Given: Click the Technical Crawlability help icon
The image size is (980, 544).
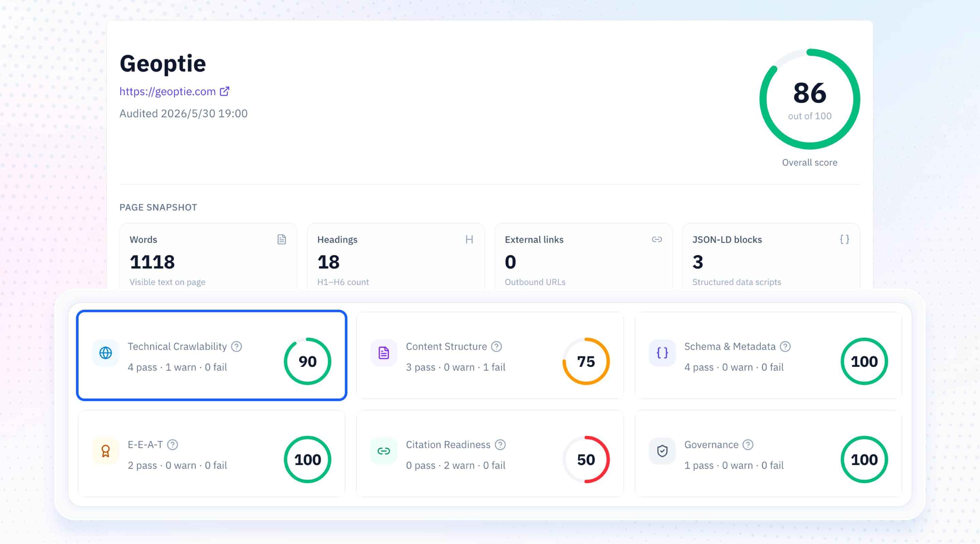Looking at the screenshot, I should pos(236,346).
